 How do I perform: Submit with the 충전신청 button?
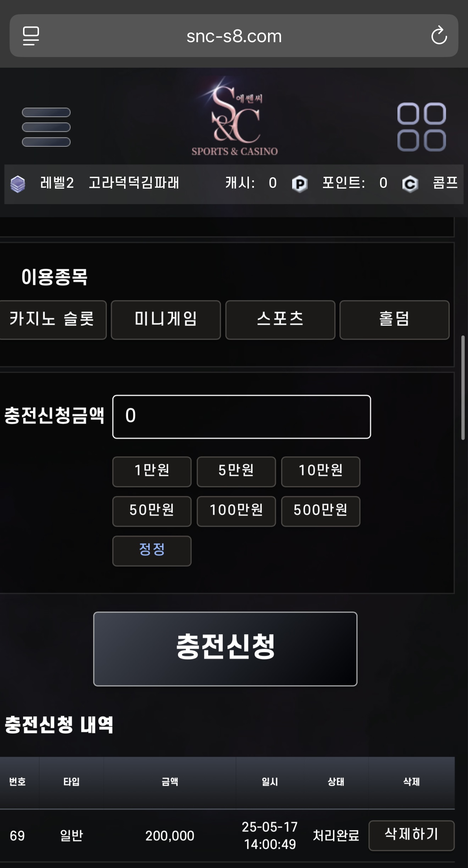click(x=225, y=649)
